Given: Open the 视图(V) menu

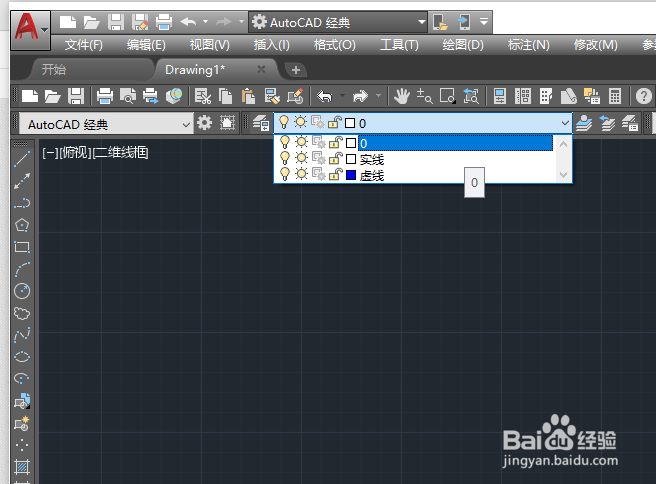Looking at the screenshot, I should [x=210, y=45].
